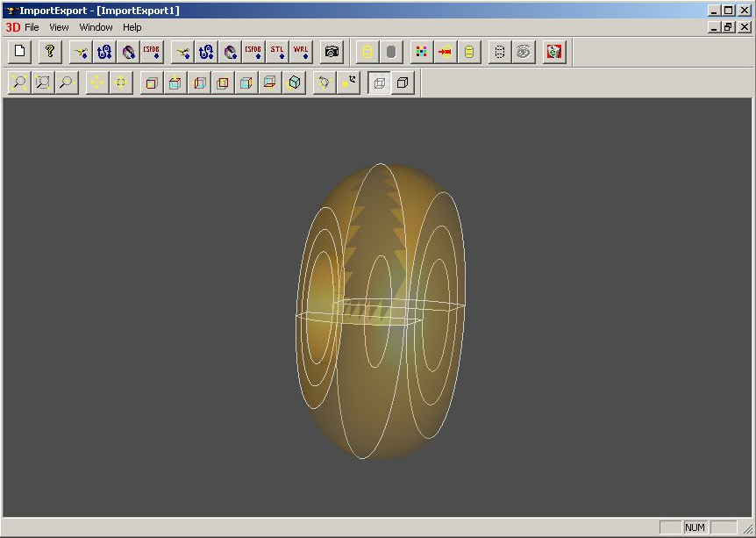Toggle hidden line removal off (wireframe cube)
The image size is (756, 538).
[379, 82]
